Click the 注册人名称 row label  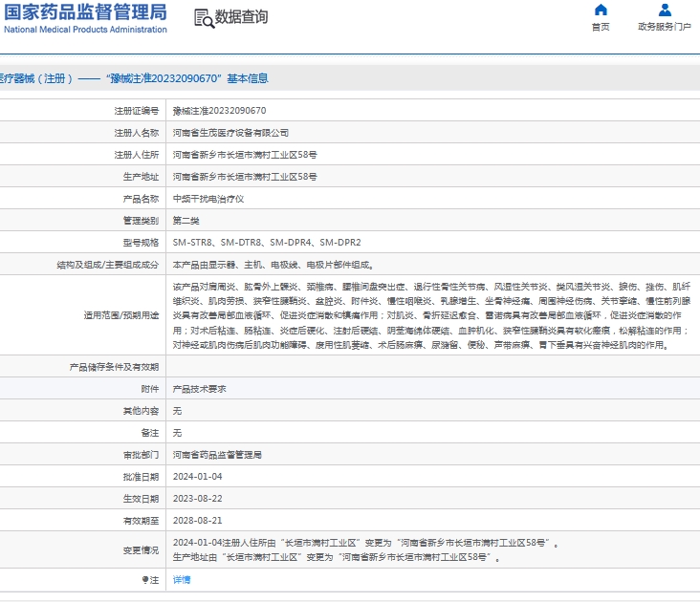pyautogui.click(x=136, y=133)
